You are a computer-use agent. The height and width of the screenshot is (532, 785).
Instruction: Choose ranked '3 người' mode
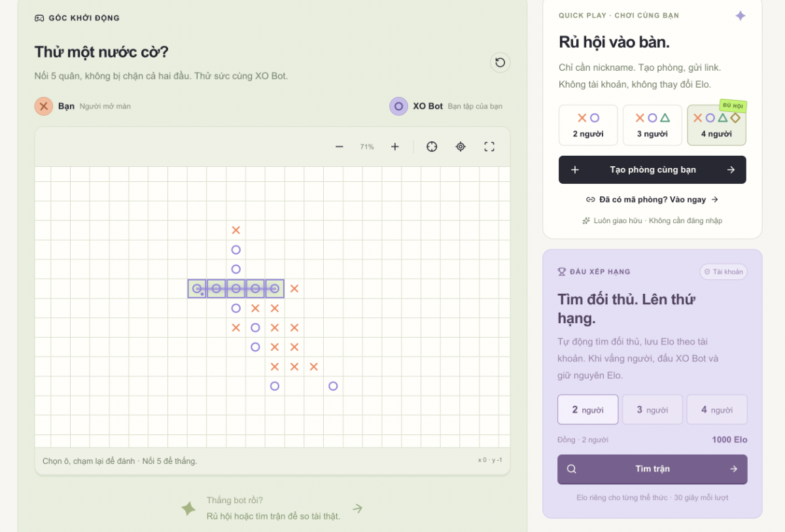click(x=652, y=410)
